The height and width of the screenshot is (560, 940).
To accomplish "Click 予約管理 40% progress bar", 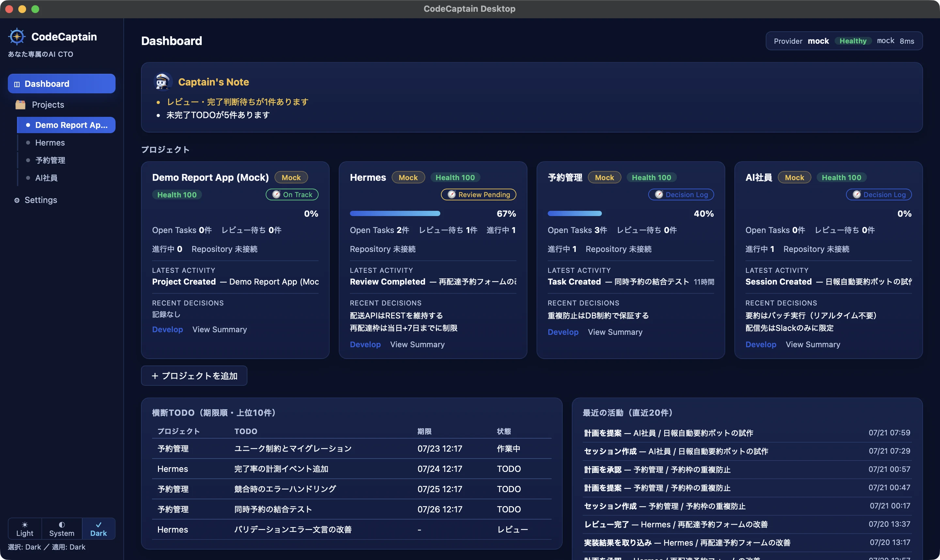I will tap(575, 213).
